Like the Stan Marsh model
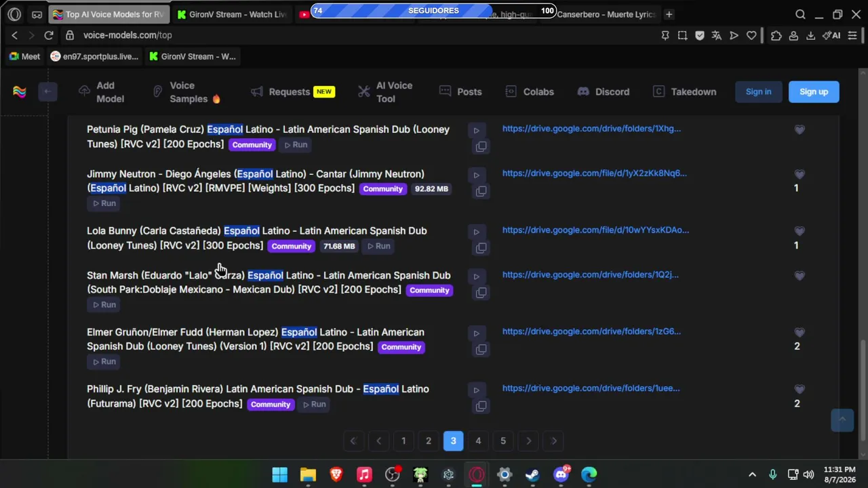Image resolution: width=868 pixels, height=488 pixels. pyautogui.click(x=800, y=276)
